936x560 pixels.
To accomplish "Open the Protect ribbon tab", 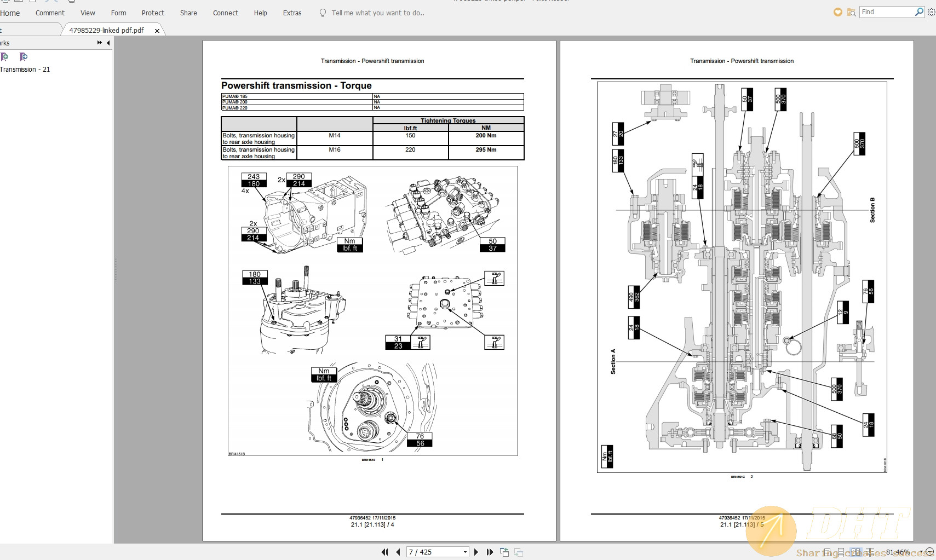I will point(153,13).
